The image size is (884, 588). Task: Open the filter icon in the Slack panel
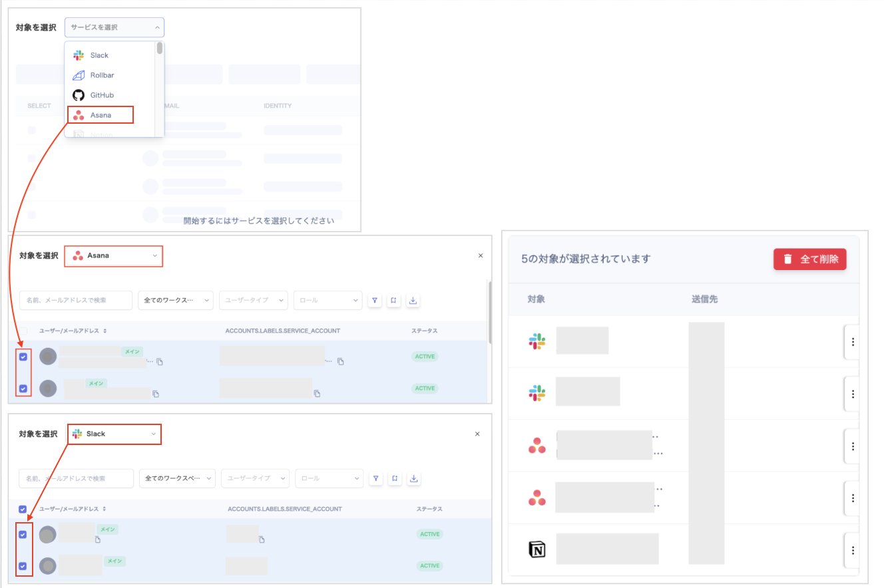pyautogui.click(x=376, y=478)
